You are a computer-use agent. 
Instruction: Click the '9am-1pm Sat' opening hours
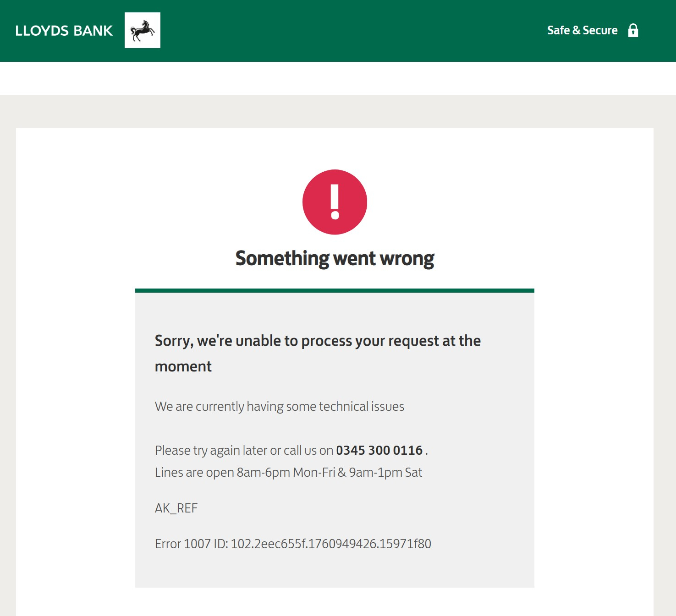tap(385, 472)
